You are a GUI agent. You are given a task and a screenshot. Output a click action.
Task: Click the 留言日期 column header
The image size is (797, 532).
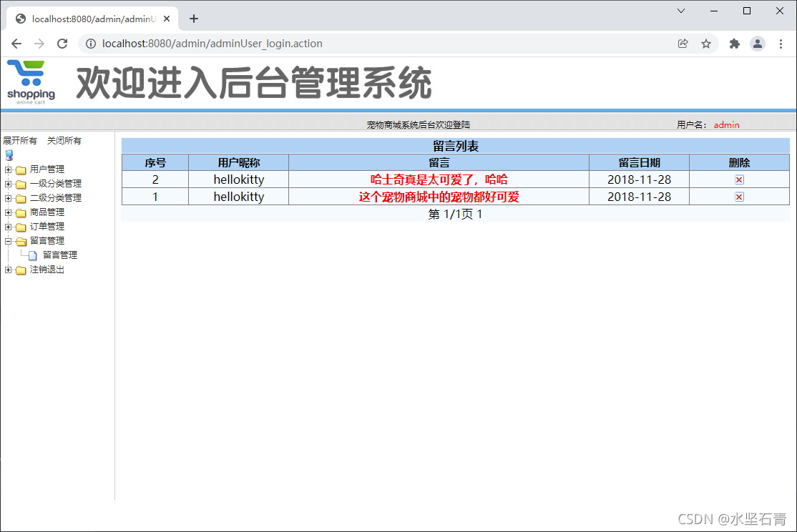[x=639, y=162]
